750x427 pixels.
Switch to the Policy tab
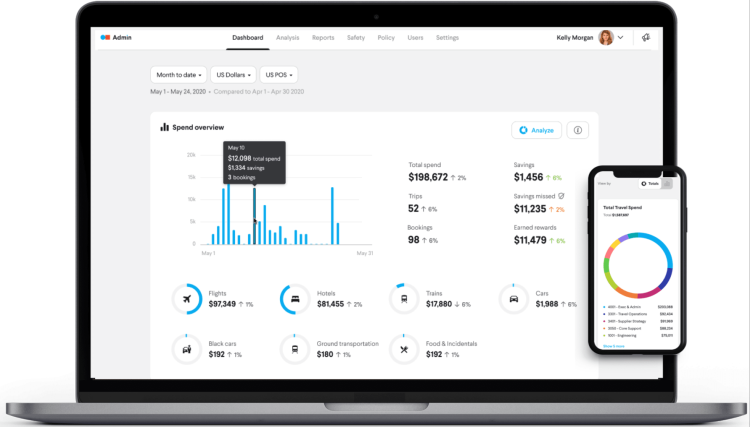tap(386, 37)
